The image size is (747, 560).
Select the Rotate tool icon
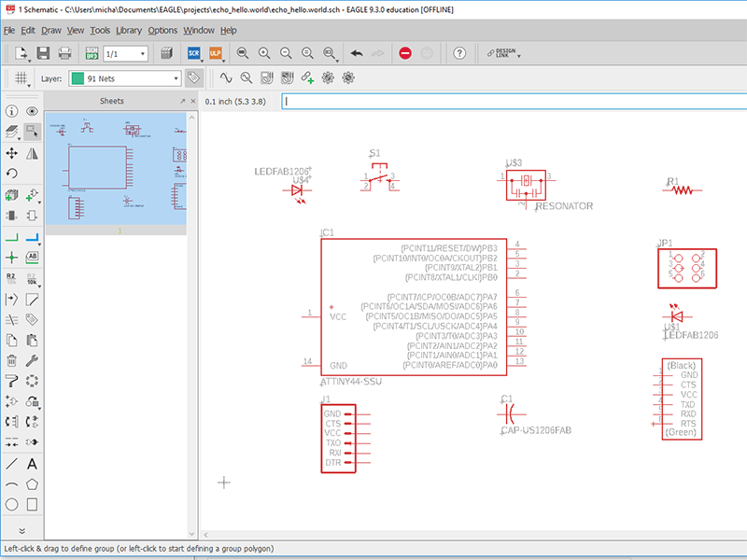coord(12,174)
